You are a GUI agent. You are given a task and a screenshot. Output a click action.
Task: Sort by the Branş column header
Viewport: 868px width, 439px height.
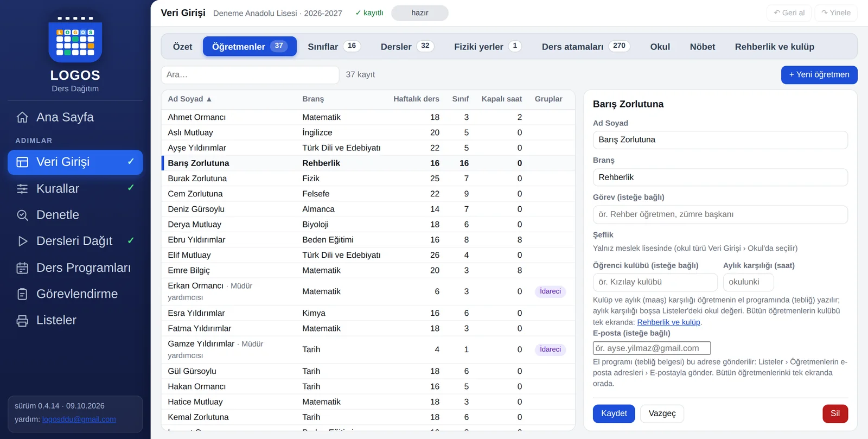pos(313,99)
